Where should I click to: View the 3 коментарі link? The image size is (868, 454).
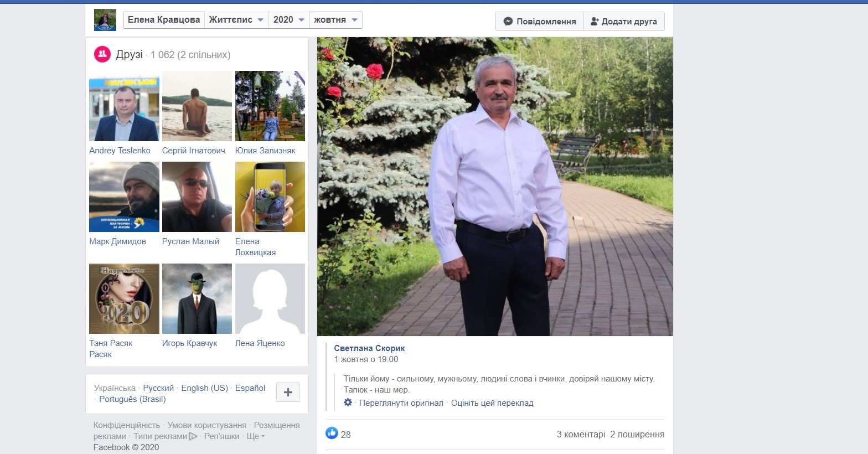click(x=581, y=435)
